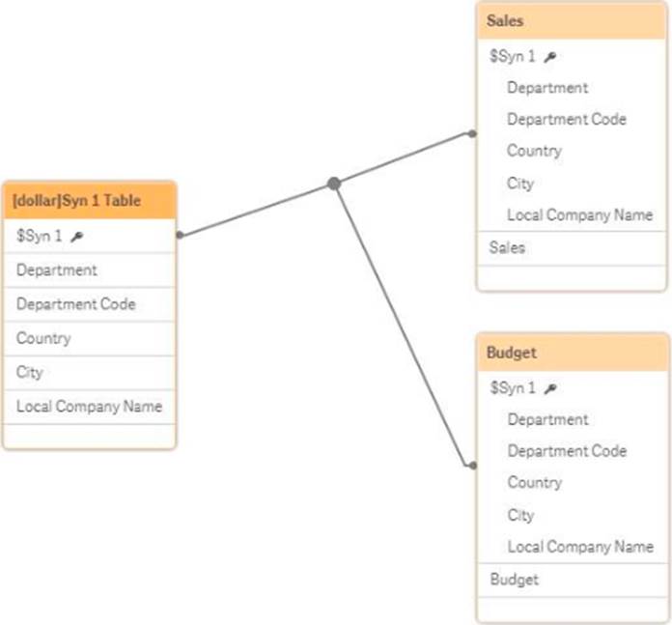Click Country field in the Syn 1 Table
This screenshot has height=625, width=672.
43,338
